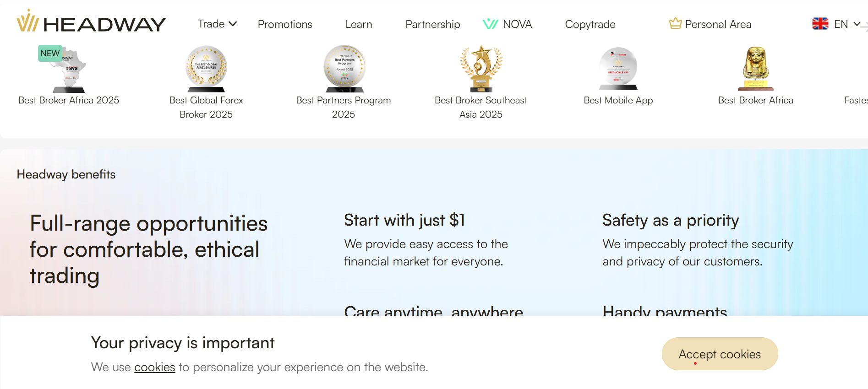Expand the Trade dropdown menu
This screenshot has width=868, height=389.
pyautogui.click(x=216, y=24)
